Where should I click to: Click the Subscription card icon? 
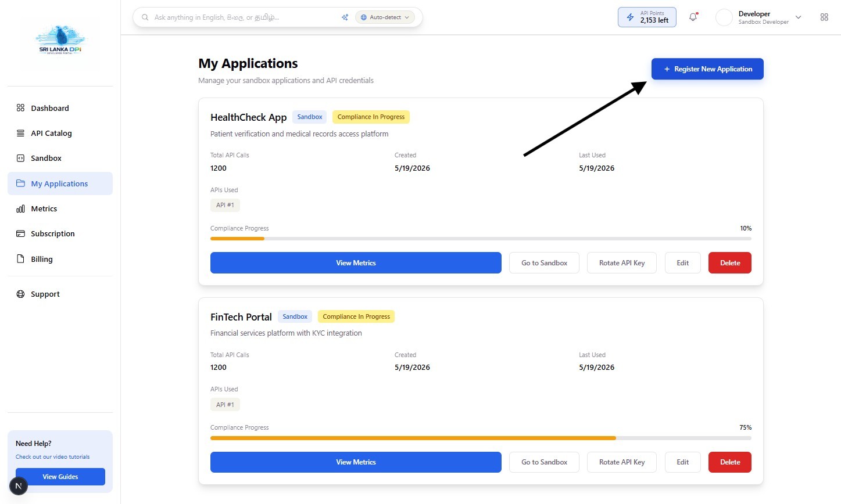20,233
